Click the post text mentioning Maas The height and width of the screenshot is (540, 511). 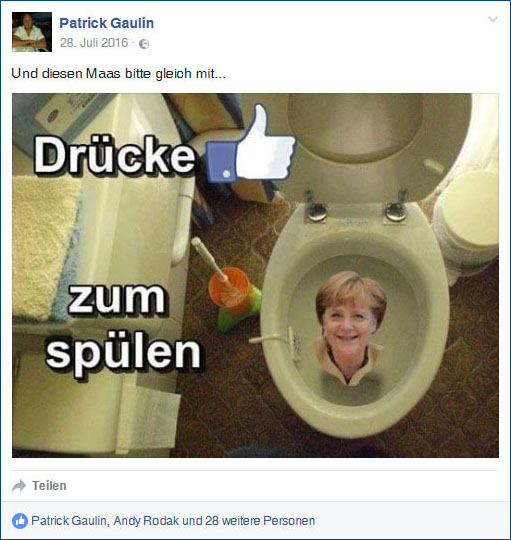point(119,73)
